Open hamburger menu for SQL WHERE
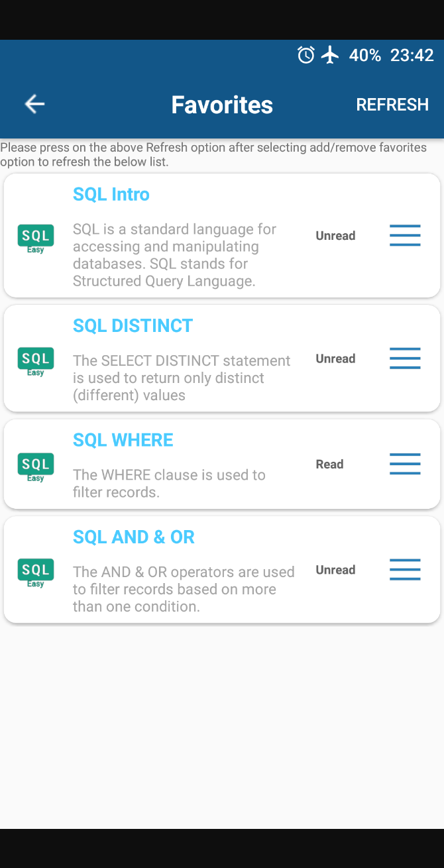This screenshot has height=868, width=444. (405, 464)
